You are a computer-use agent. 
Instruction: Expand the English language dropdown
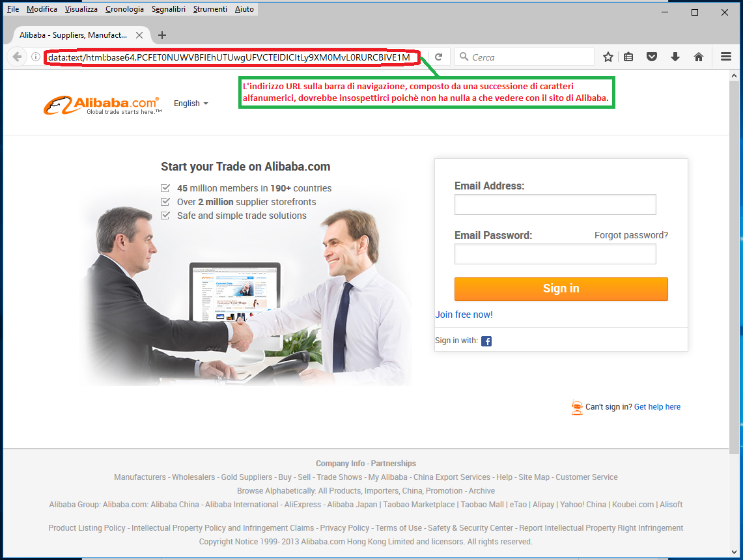(191, 104)
